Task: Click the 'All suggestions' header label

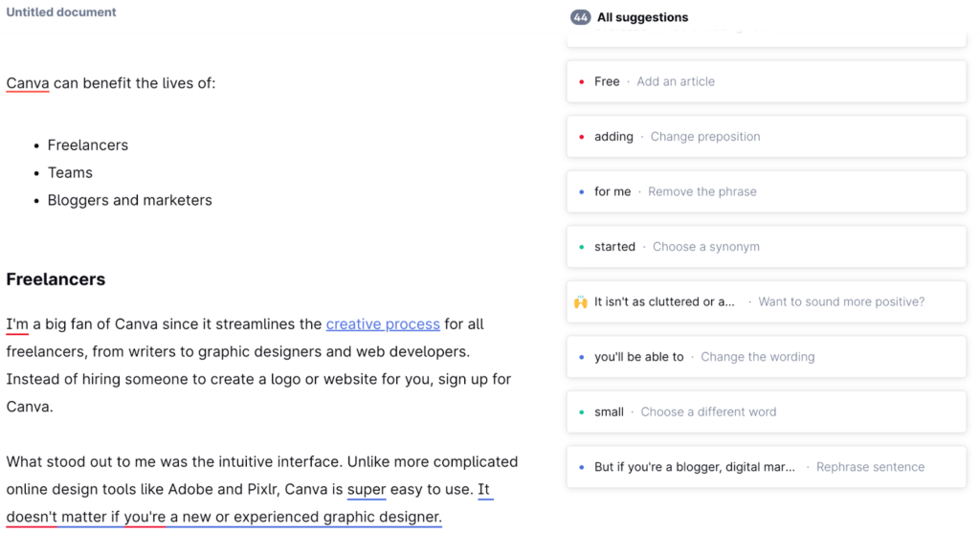Action: pyautogui.click(x=642, y=17)
